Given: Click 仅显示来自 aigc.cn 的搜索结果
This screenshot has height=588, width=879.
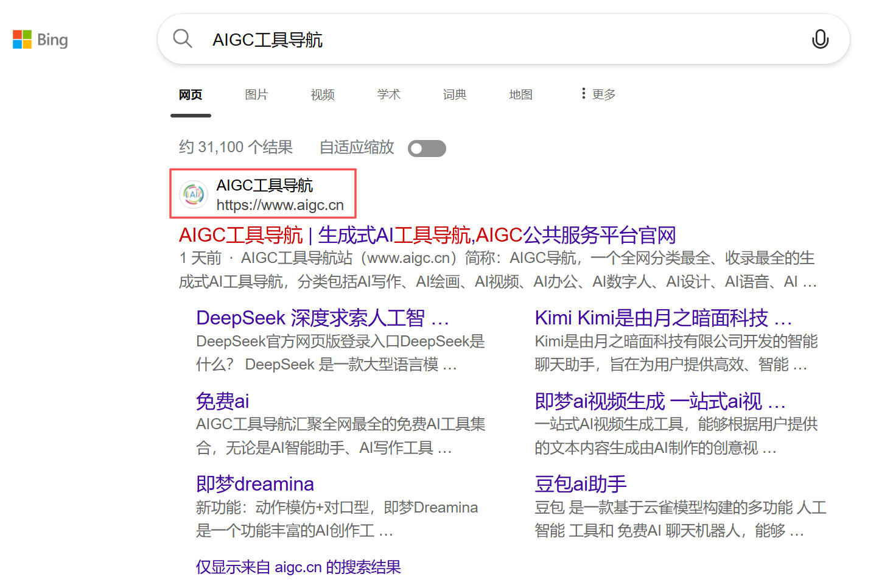Looking at the screenshot, I should (298, 567).
